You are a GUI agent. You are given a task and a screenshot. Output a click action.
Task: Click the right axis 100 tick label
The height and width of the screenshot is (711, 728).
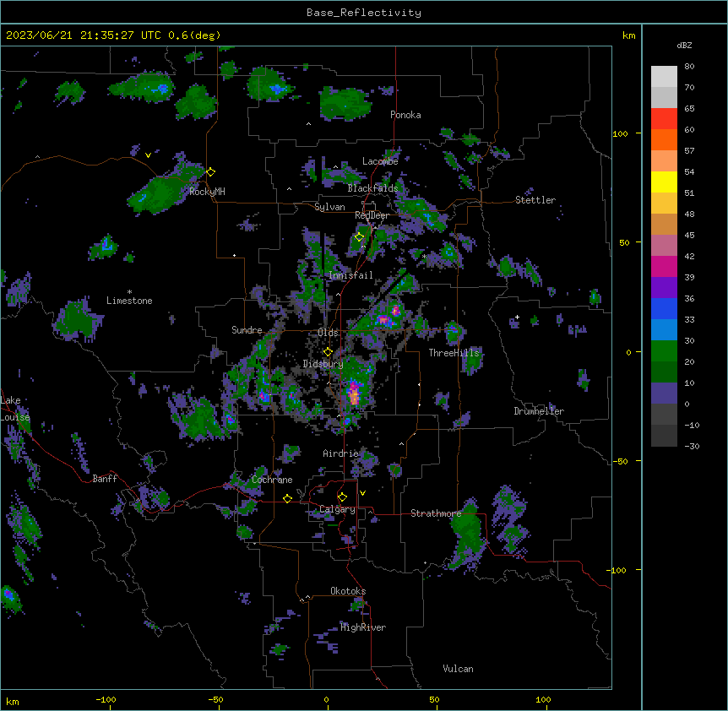(620, 133)
